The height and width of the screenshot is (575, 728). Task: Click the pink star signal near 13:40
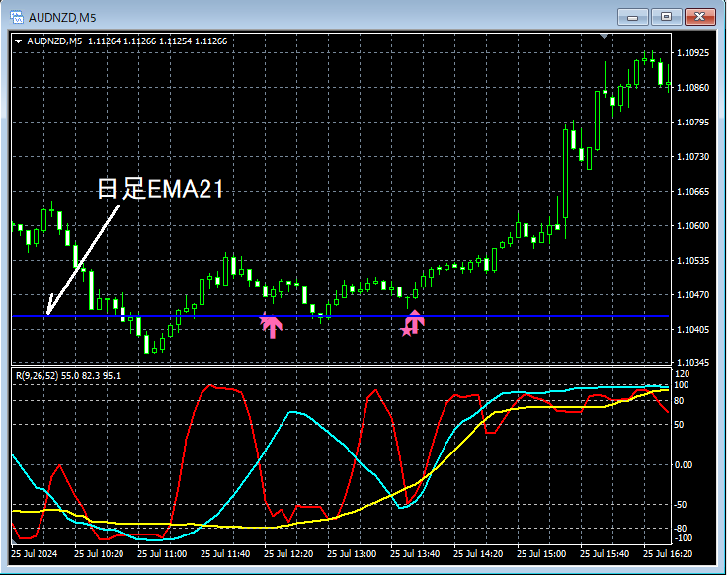pos(406,331)
